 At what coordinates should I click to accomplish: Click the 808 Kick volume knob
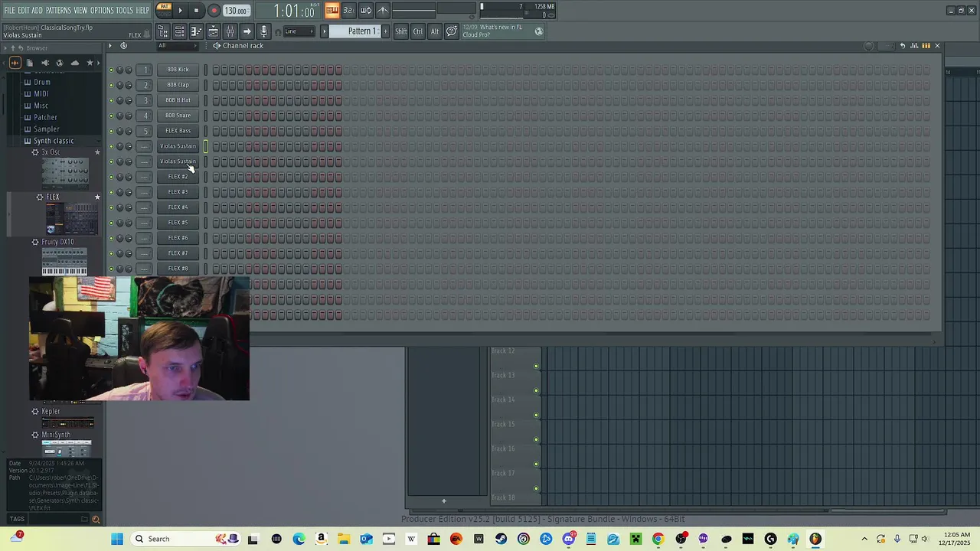129,70
